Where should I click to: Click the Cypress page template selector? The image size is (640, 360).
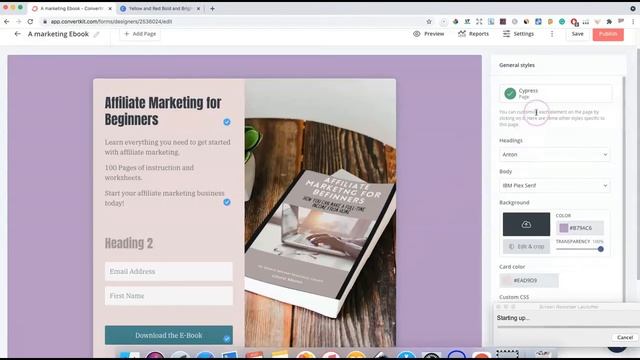(556, 93)
